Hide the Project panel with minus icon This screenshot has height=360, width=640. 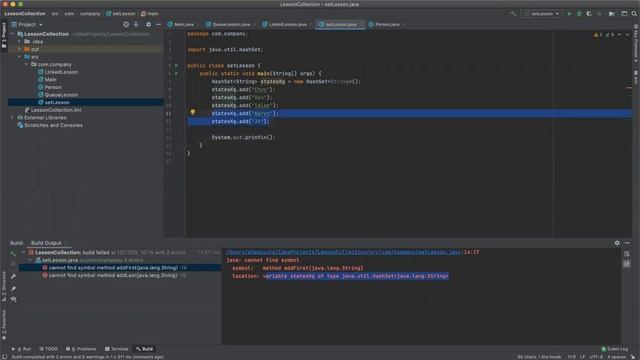point(158,24)
